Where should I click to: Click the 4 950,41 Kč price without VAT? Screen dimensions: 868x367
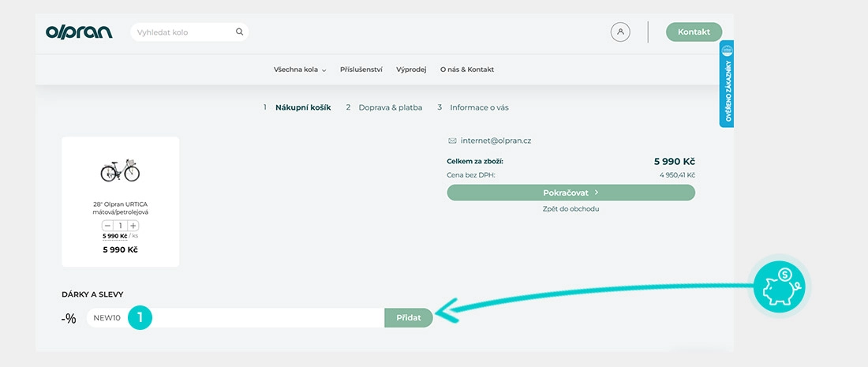pyautogui.click(x=677, y=175)
